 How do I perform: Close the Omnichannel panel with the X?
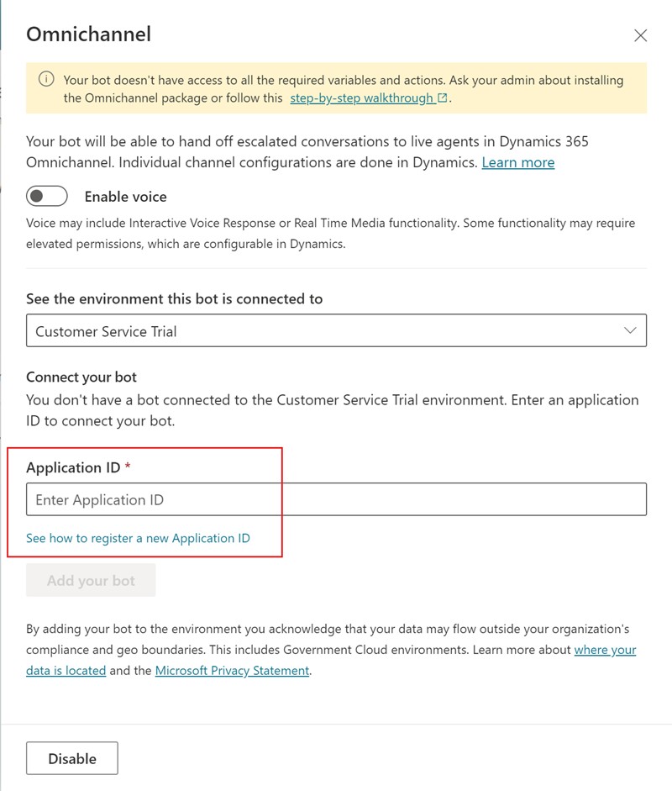640,35
